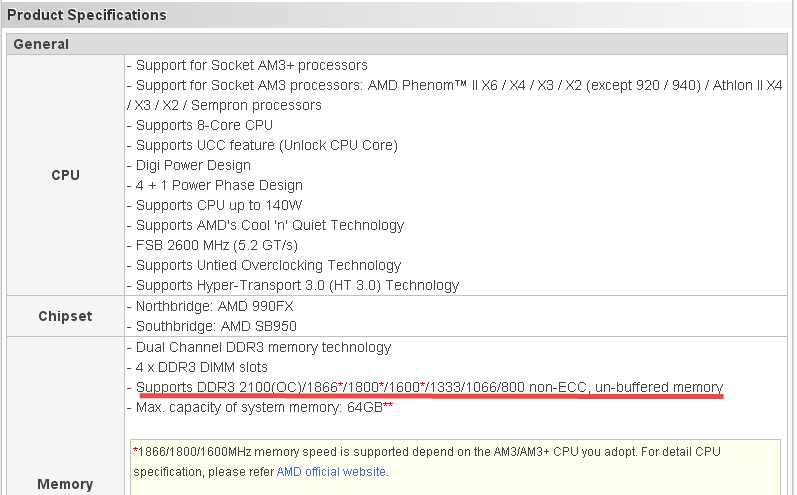Viewport: 797px width, 495px height.
Task: Click the FSB 2600 MHz specification
Action: (x=216, y=245)
